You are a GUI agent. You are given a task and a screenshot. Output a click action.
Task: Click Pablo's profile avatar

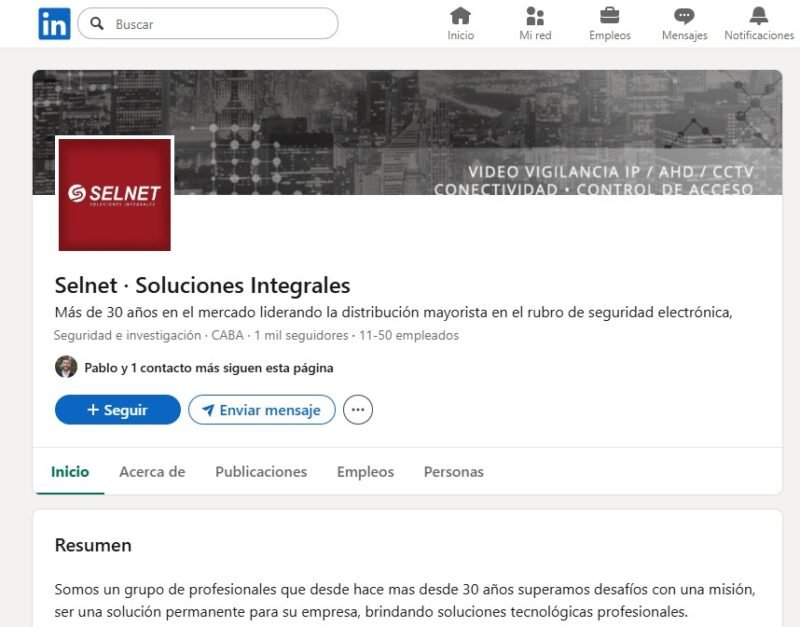66,367
